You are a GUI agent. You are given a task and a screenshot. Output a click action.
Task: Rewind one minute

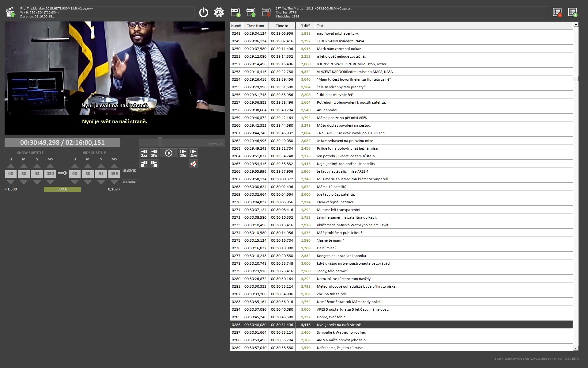(144, 153)
